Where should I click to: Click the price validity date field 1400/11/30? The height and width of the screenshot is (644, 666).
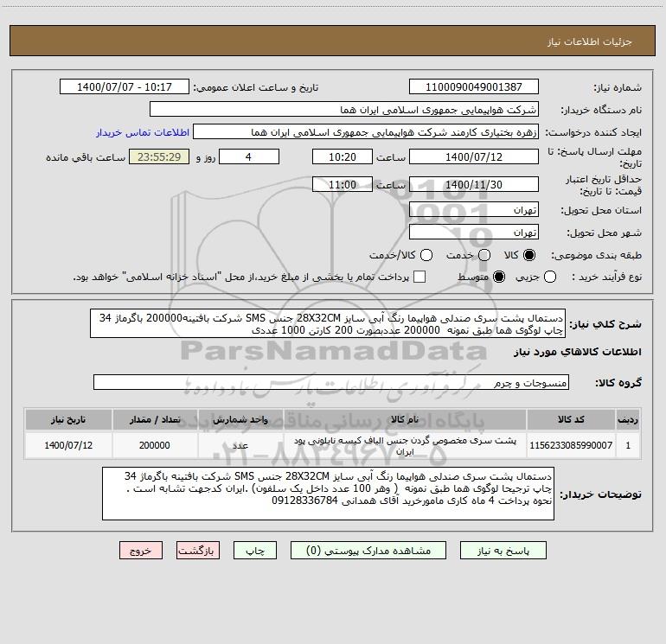(x=473, y=185)
